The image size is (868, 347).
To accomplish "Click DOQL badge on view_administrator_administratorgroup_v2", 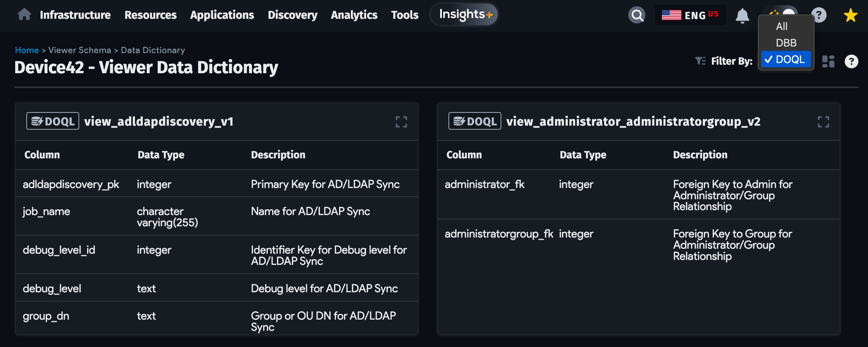I will point(475,121).
